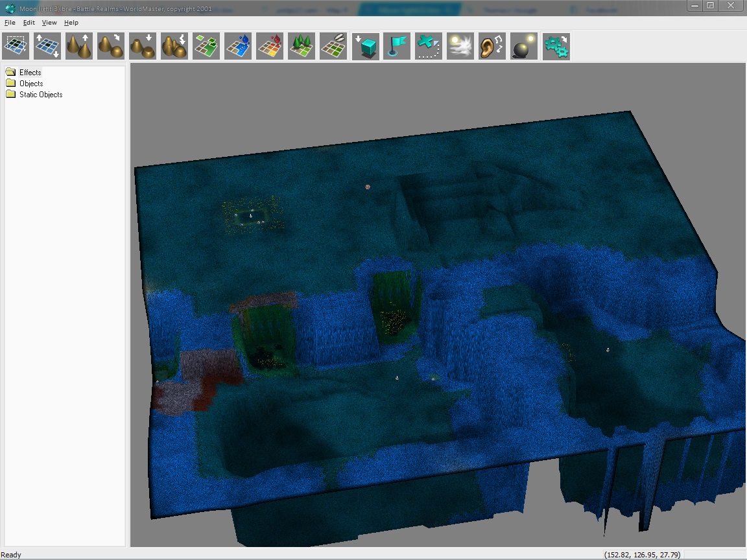Open the ear and music sound tool
Image resolution: width=747 pixels, height=560 pixels.
pyautogui.click(x=492, y=46)
